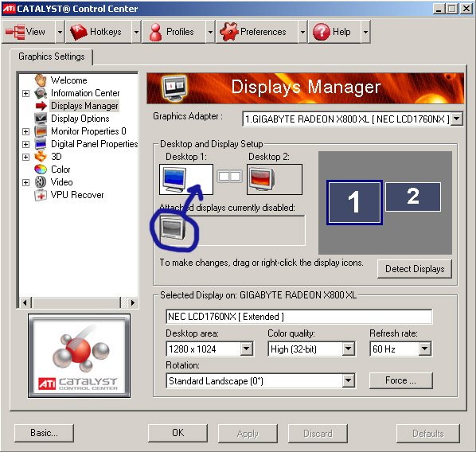Click the OK button
The image size is (476, 452).
(x=178, y=433)
